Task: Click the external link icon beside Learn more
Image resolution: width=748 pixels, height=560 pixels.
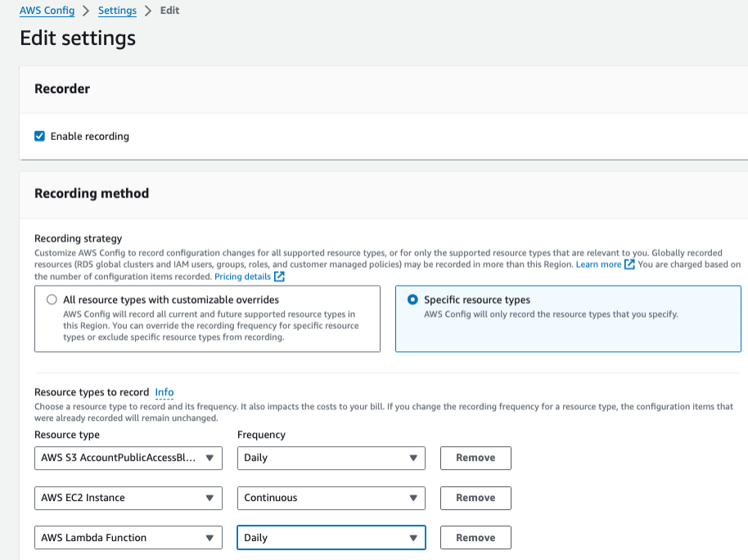Action: click(629, 264)
